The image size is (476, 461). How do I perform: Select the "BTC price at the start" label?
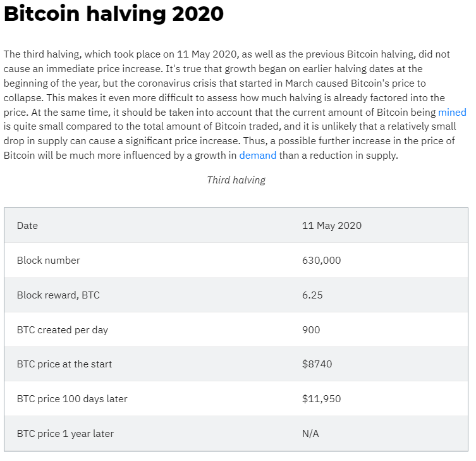coord(64,364)
